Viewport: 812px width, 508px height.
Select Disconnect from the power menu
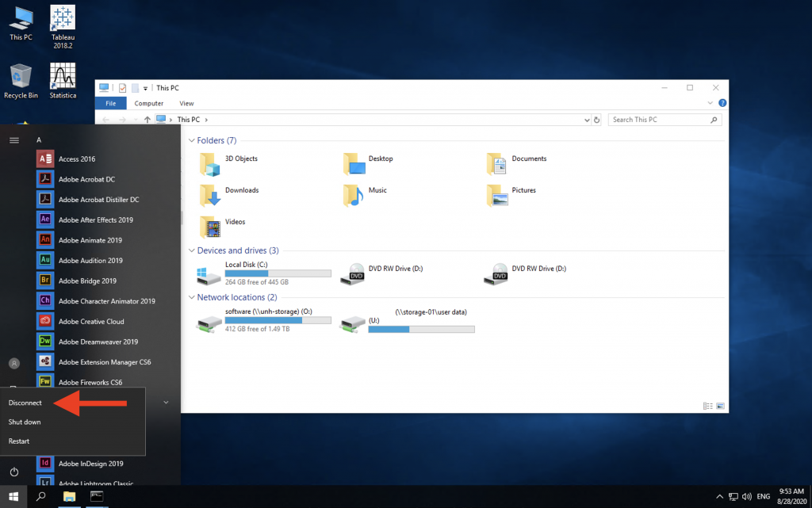point(25,403)
